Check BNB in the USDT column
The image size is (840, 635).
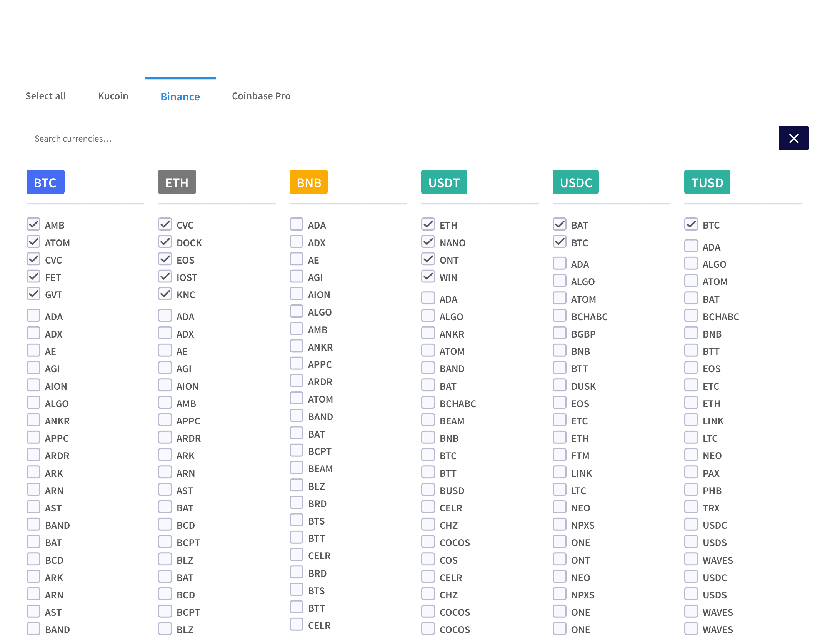coord(428,437)
